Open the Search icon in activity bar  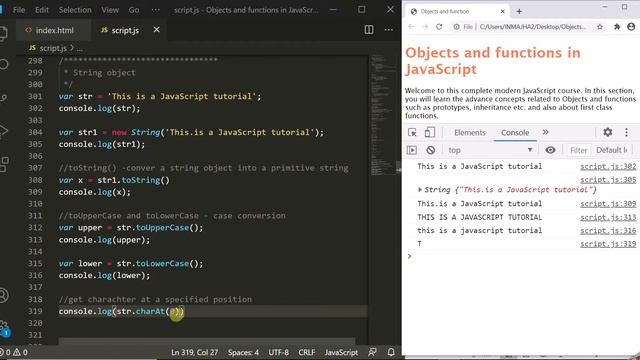[3, 64]
